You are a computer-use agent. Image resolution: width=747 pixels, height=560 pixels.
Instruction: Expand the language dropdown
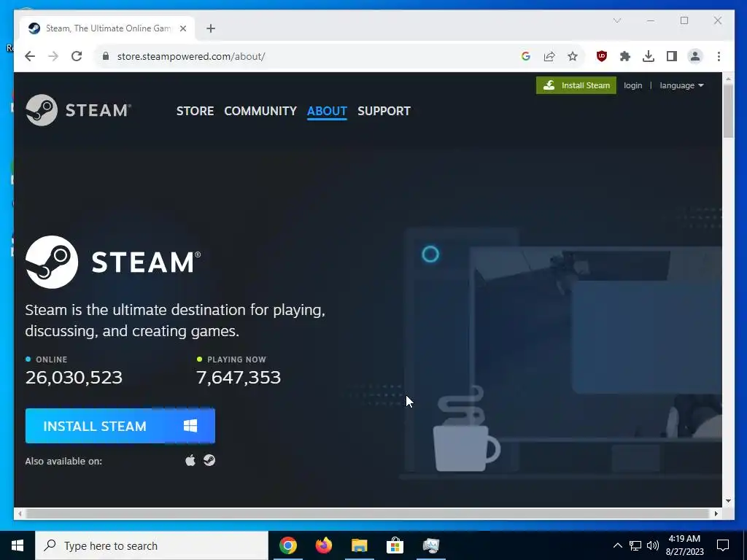tap(681, 85)
